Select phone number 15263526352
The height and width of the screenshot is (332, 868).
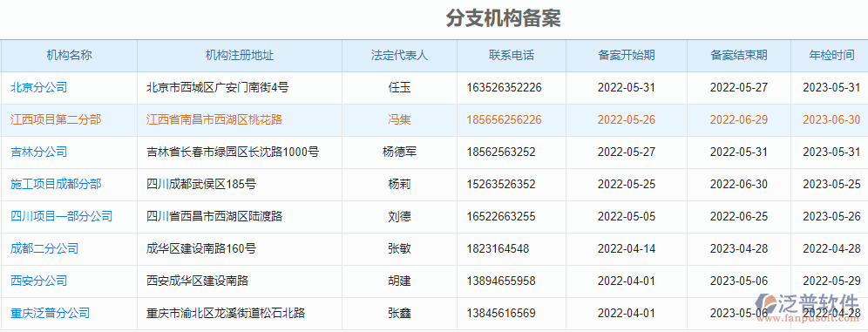pos(501,184)
